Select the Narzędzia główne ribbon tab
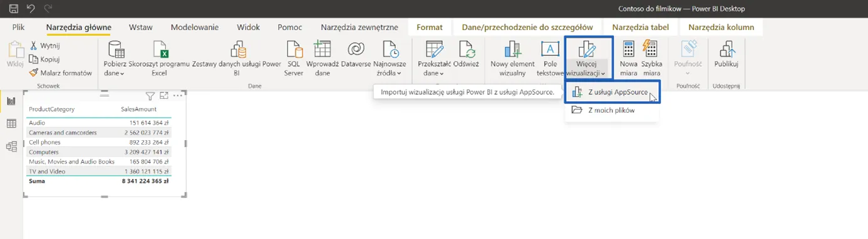The height and width of the screenshot is (239, 868). (79, 27)
